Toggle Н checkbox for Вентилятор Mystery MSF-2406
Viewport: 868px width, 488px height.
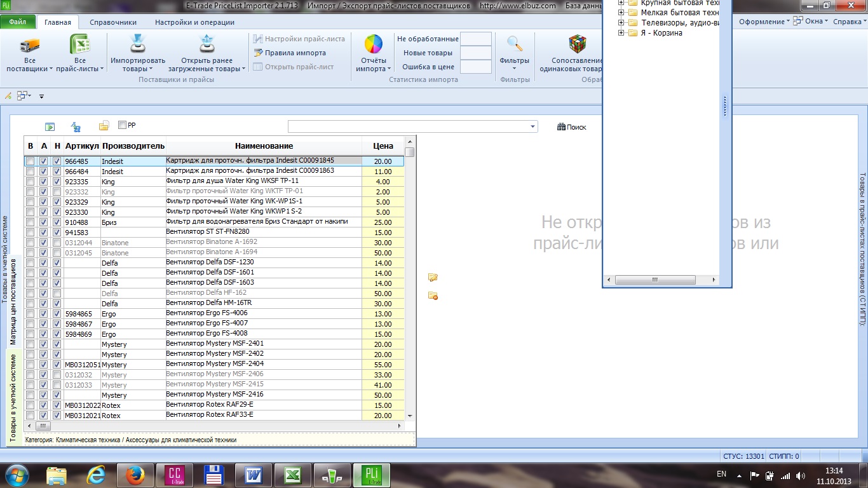click(x=57, y=375)
